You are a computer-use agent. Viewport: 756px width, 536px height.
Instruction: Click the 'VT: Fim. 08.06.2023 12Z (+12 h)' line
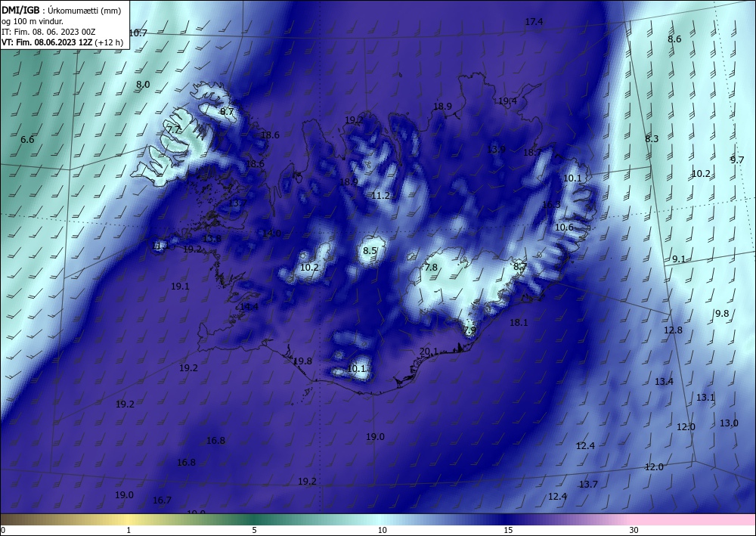click(x=62, y=42)
